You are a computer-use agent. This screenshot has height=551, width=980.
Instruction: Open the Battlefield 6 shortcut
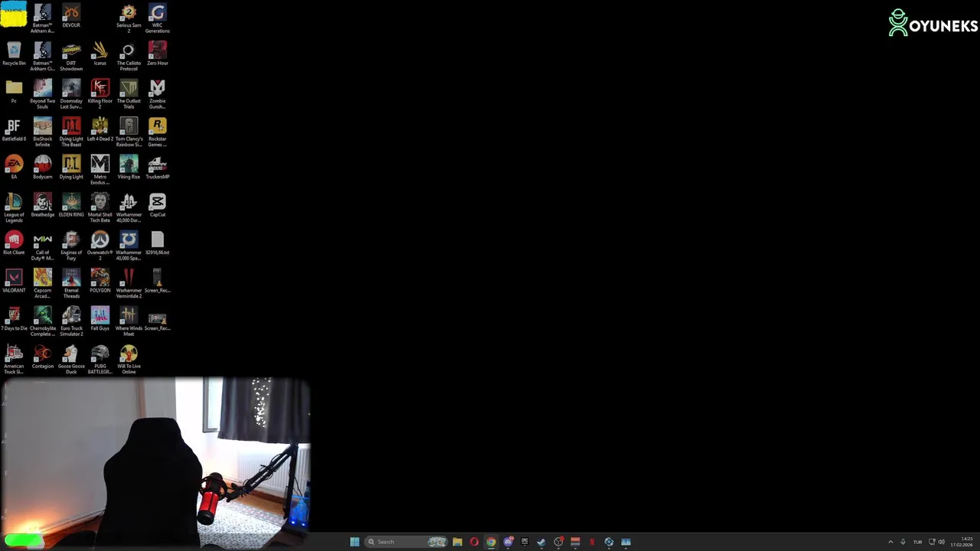pyautogui.click(x=14, y=129)
